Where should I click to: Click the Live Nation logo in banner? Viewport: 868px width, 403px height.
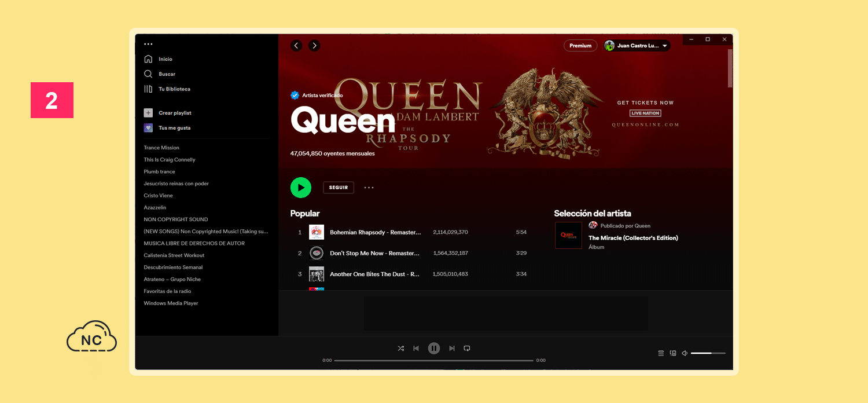645,113
